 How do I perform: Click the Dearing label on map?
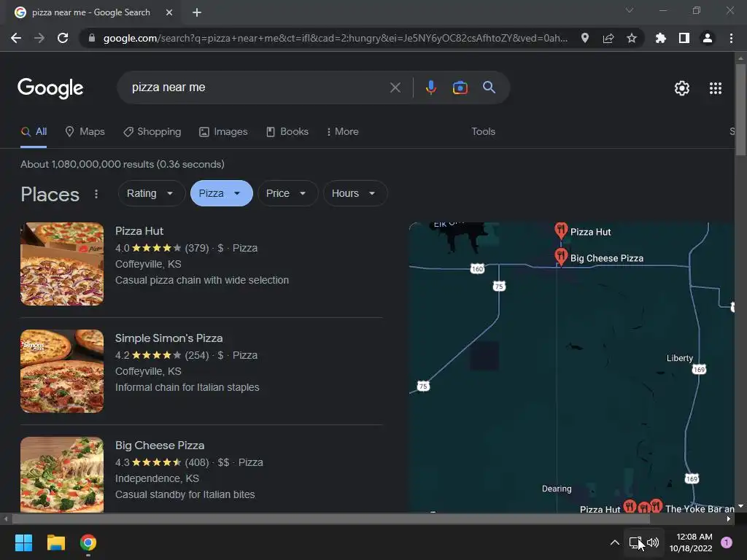pyautogui.click(x=557, y=489)
